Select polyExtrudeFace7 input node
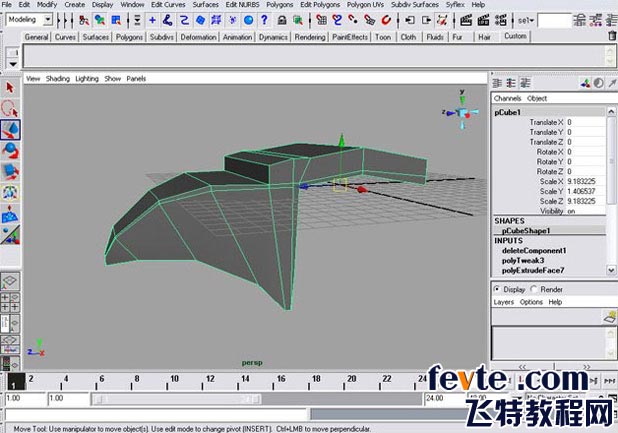618x433 pixels. point(533,271)
